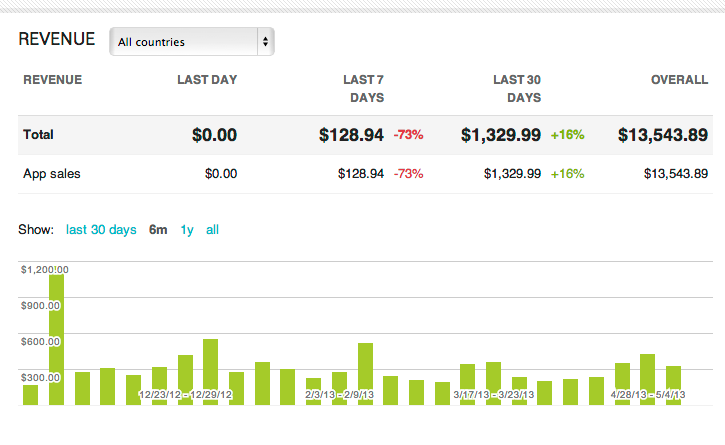Show all-time revenue chart
Screen dimensions: 725x445
click(x=212, y=230)
